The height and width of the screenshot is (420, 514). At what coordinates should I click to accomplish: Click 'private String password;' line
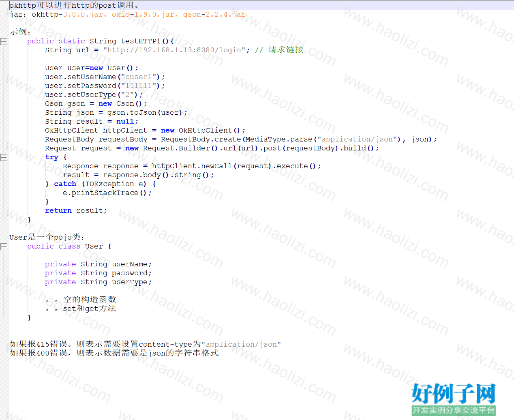(x=99, y=273)
